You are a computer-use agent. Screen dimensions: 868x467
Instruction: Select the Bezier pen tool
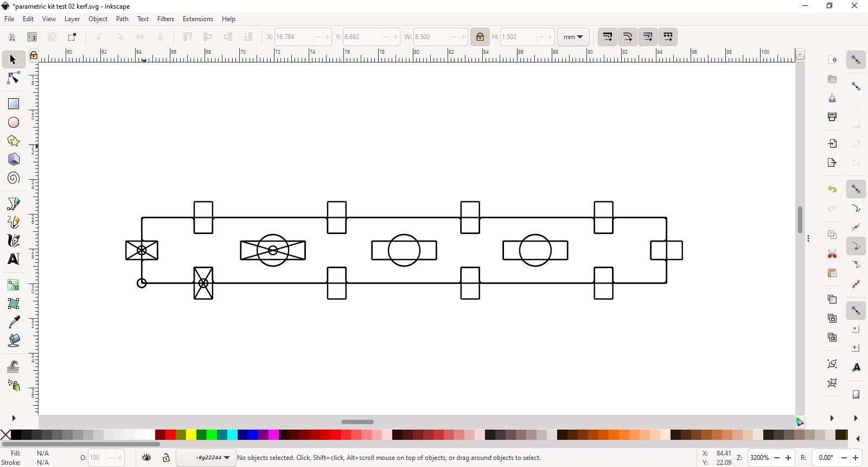(14, 204)
